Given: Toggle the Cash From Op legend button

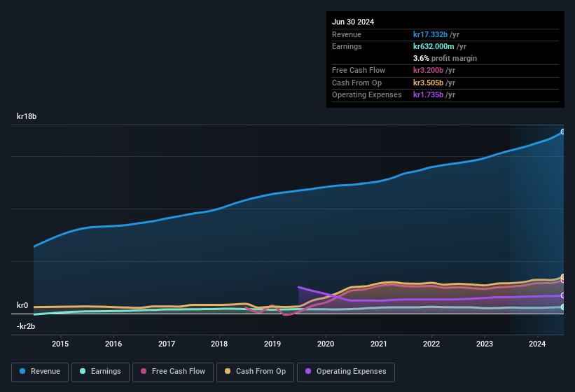Looking at the screenshot, I should [255, 372].
